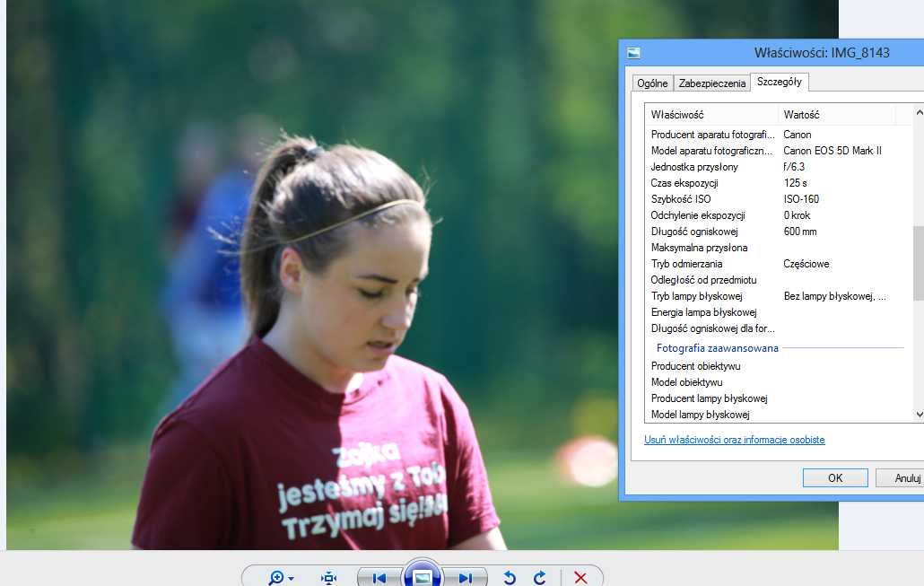Open the zoom magnifier tool

click(x=275, y=578)
